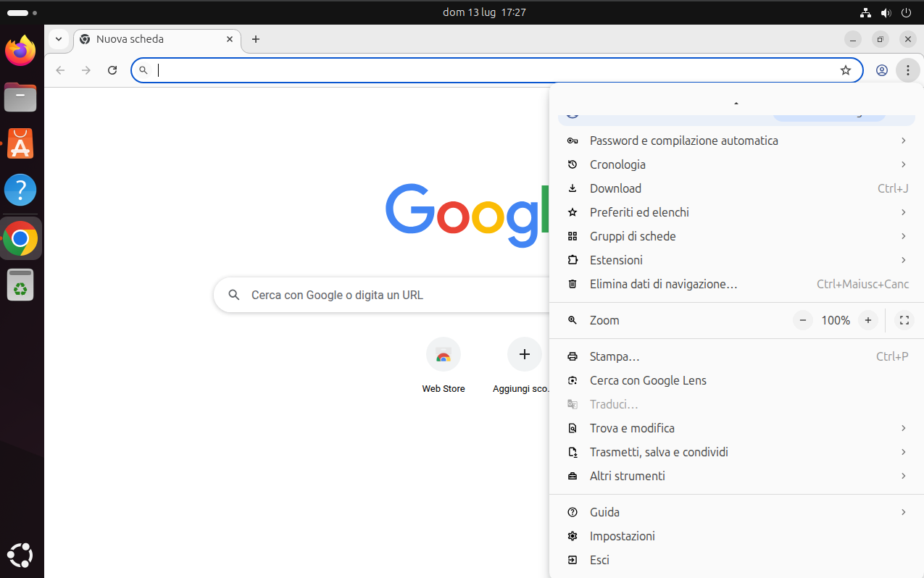Screen dimensions: 924x578
Task: Select Cerca con Google Lens
Action: click(736, 380)
